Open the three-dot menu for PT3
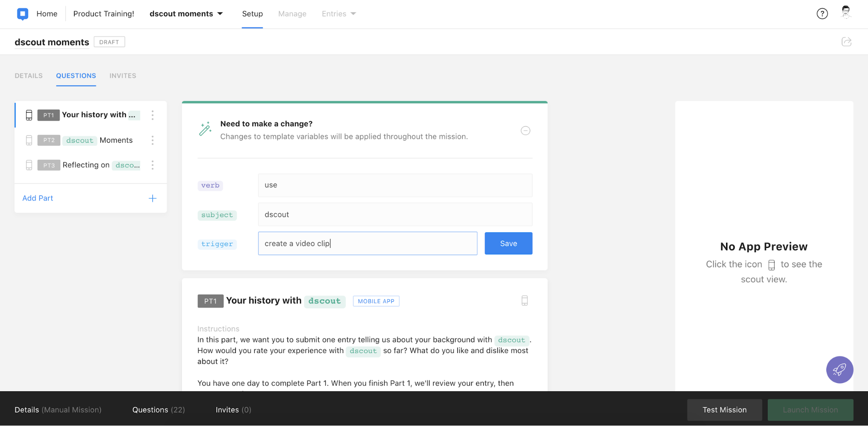Viewport: 868px width, 426px height. [x=152, y=165]
